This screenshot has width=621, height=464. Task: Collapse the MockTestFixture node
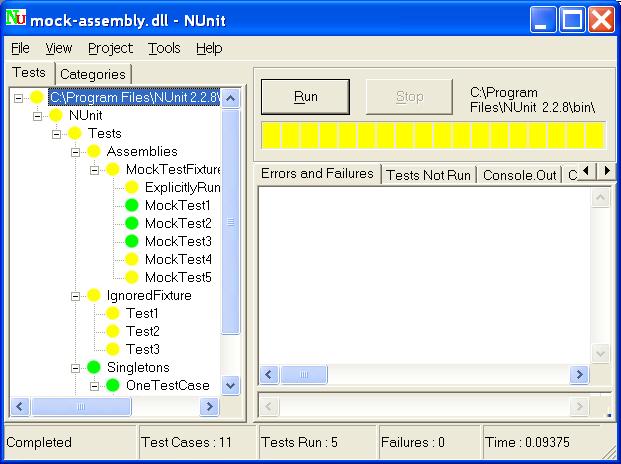coord(94,170)
